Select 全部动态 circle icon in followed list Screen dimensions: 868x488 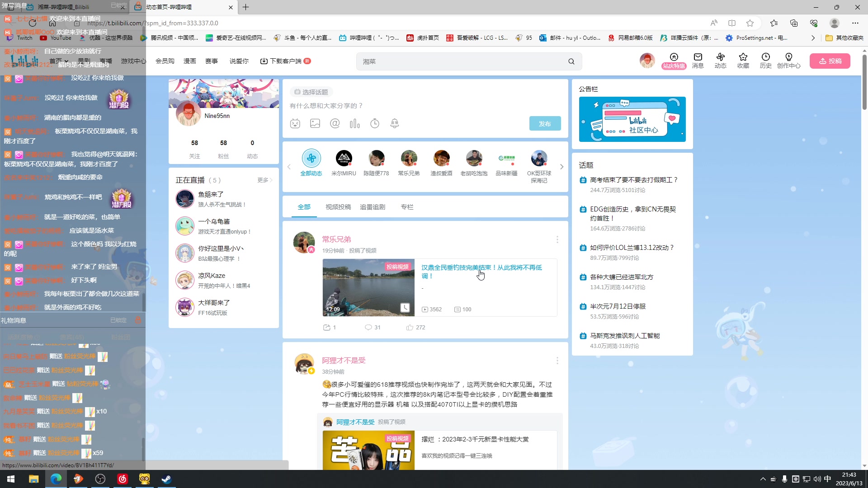pos(311,158)
